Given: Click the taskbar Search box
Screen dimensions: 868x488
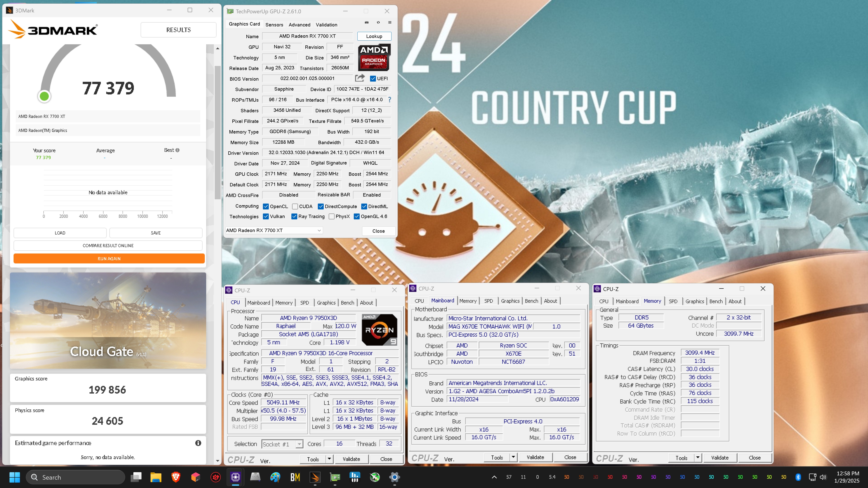Looking at the screenshot, I should coord(75,477).
